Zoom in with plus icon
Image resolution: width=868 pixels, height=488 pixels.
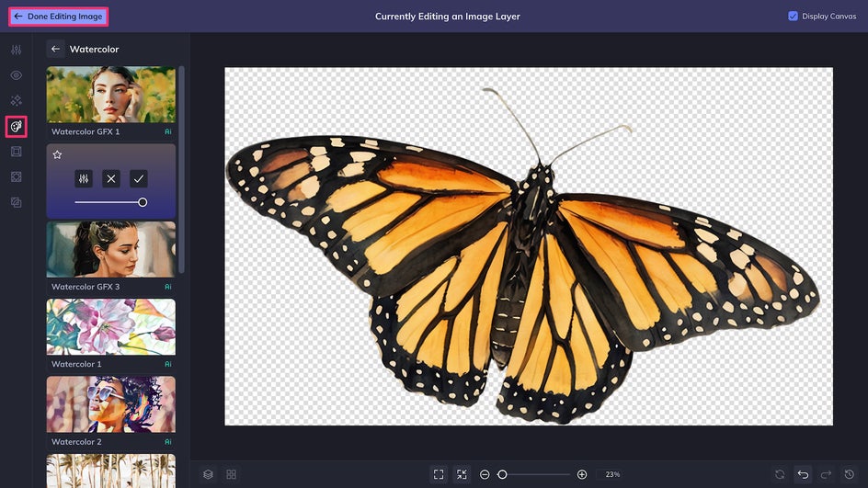(x=582, y=475)
